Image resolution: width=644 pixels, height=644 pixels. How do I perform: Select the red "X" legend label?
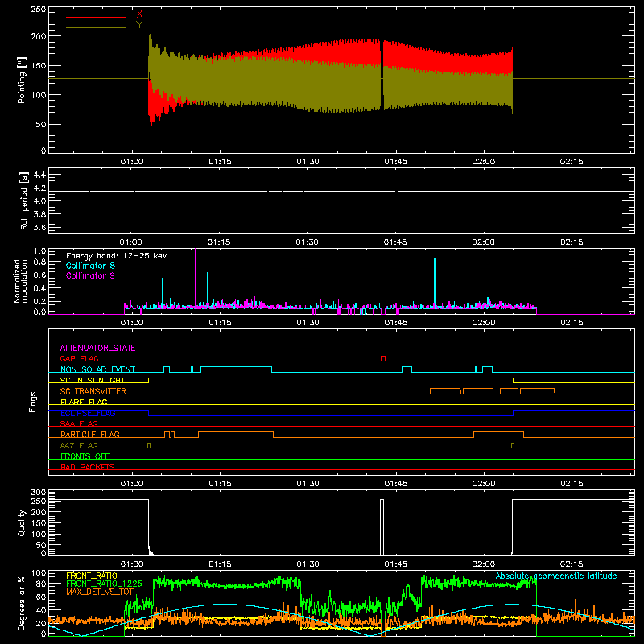[x=139, y=14]
